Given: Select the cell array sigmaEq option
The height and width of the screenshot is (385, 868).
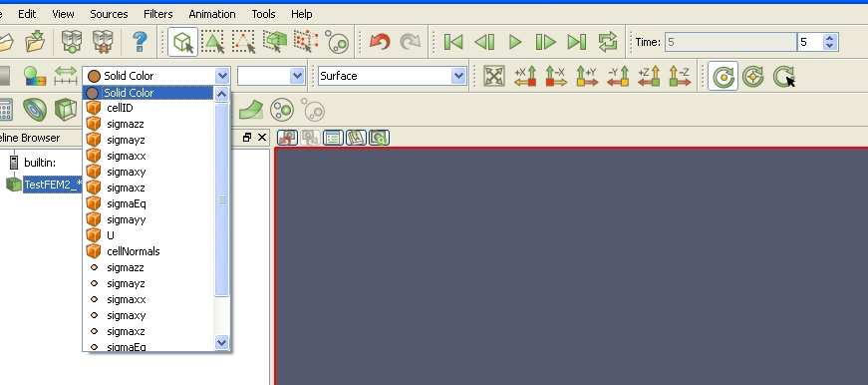Looking at the screenshot, I should point(127,203).
